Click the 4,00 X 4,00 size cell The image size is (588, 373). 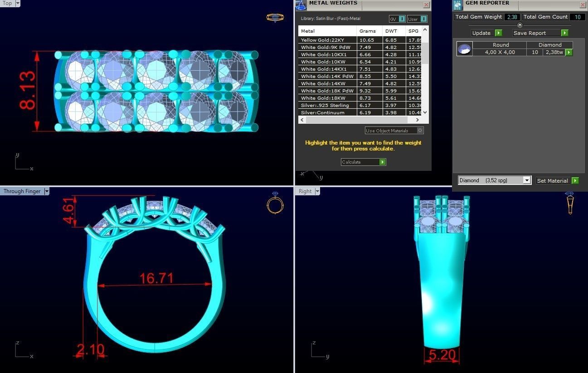pos(501,52)
